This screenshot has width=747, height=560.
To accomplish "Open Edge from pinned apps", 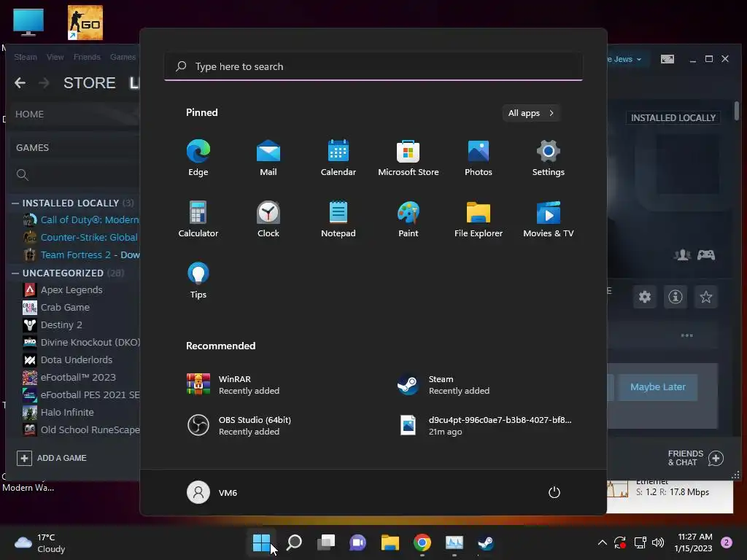I will click(198, 158).
